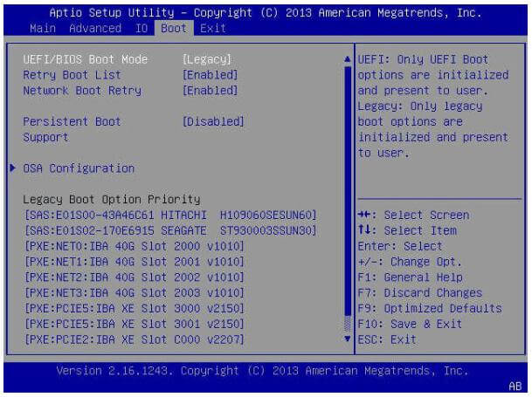Open the Main tab
This screenshot has width=532, height=397.
coord(45,28)
